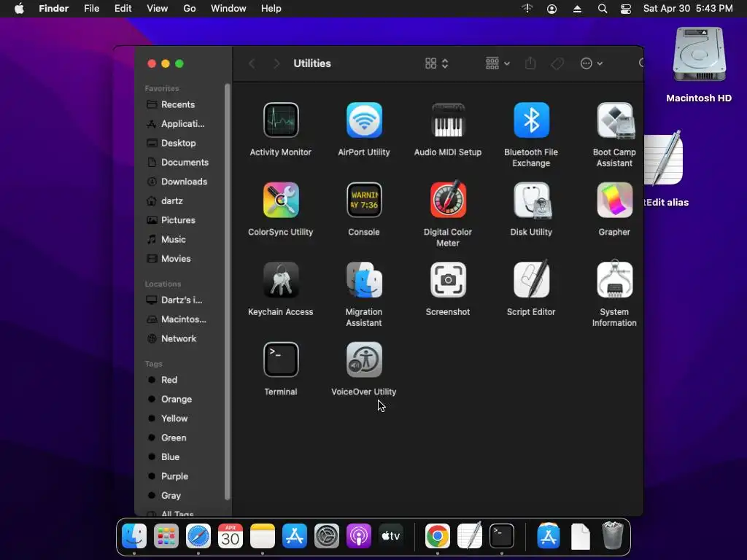Open the File menu

(91, 9)
